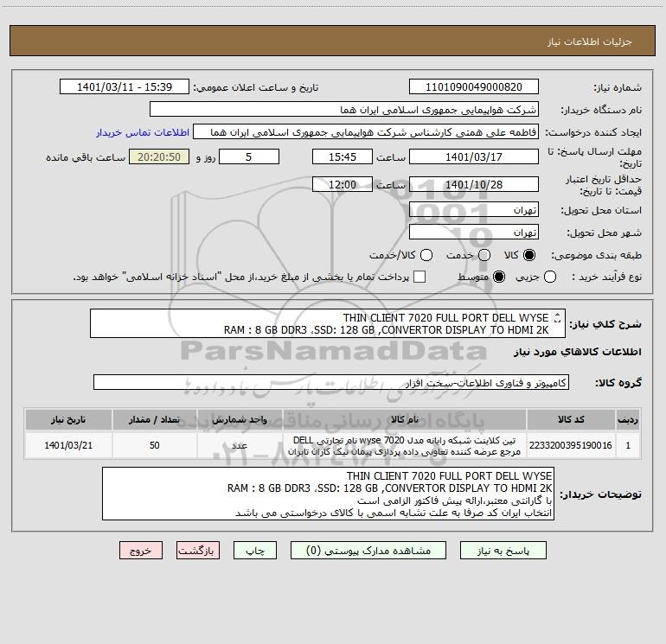Click the شماره نیاز number field
Image resolution: width=666 pixels, height=644 pixels.
pos(474,87)
